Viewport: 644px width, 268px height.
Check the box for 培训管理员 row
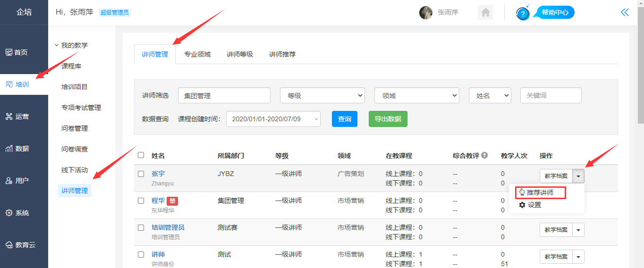coord(141,227)
